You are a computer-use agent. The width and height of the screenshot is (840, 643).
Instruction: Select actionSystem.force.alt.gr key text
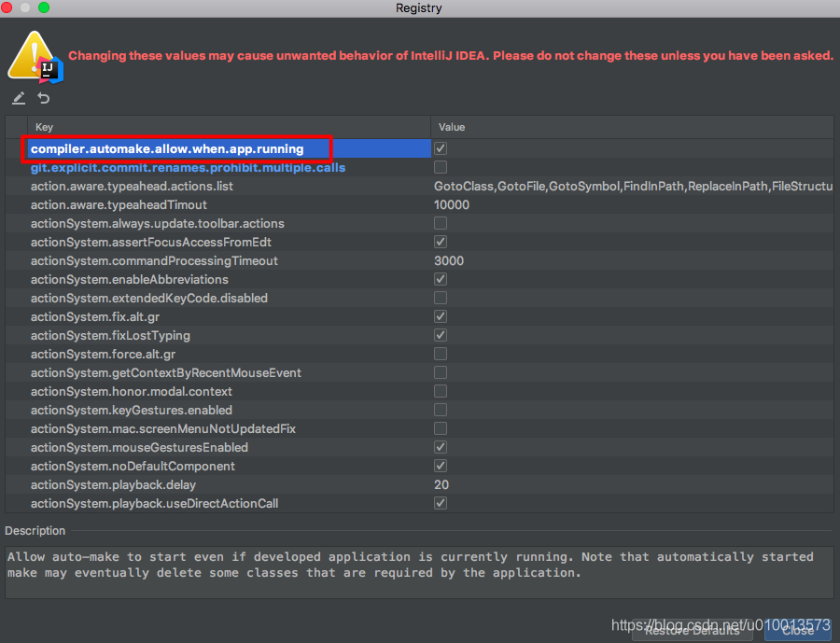(x=103, y=355)
